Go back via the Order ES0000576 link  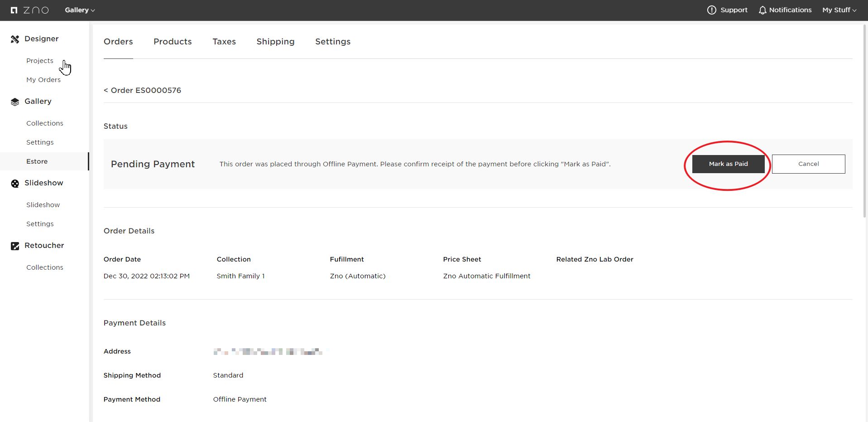(x=142, y=90)
